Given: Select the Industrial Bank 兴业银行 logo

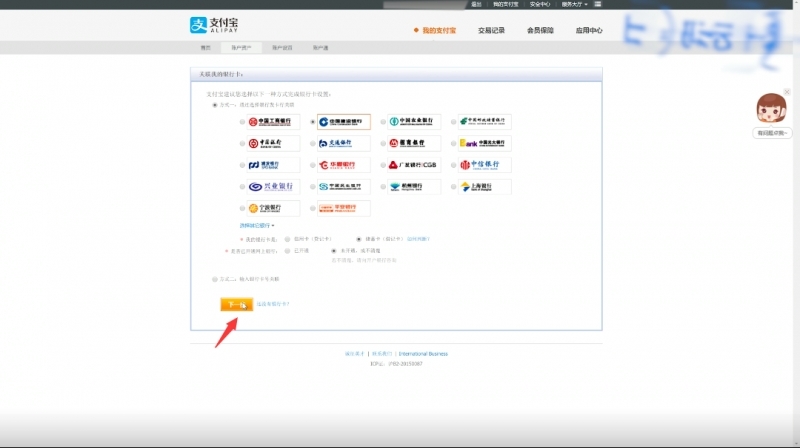Looking at the screenshot, I should [273, 187].
